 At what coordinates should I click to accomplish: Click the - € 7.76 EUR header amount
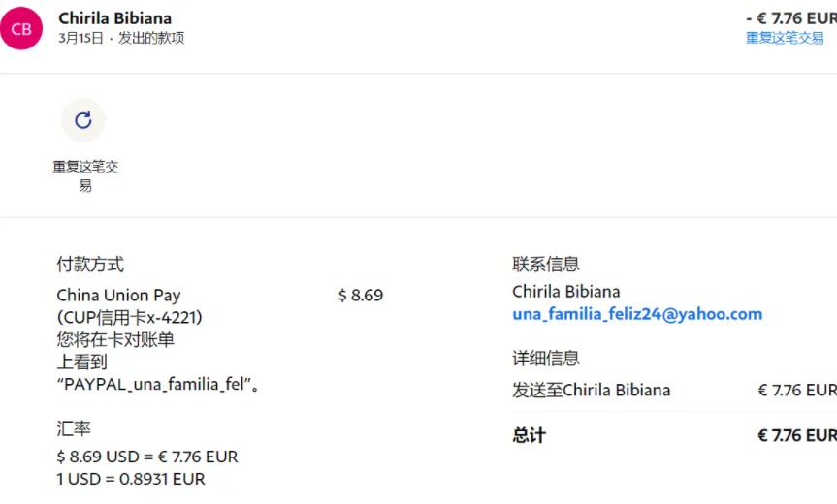tap(791, 18)
